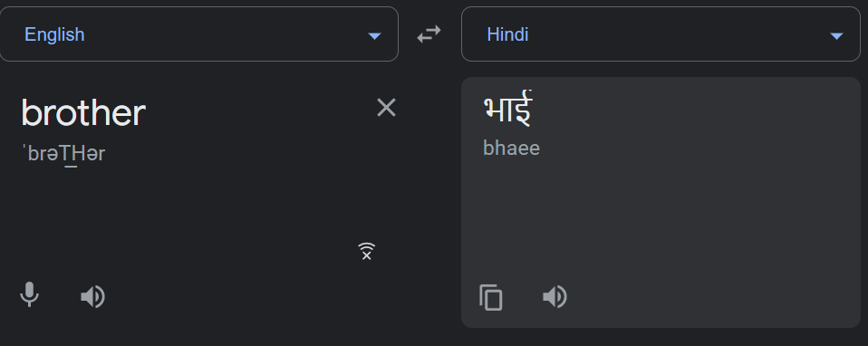Place cursor in the word 'brother'
This screenshot has height=346, width=868.
tap(83, 112)
